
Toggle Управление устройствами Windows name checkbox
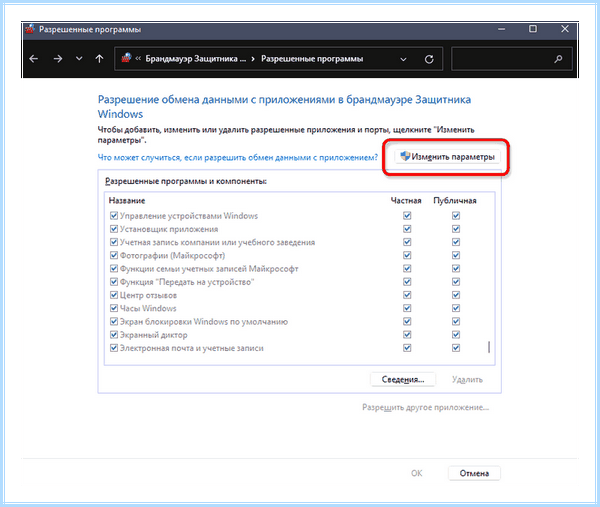pos(114,216)
